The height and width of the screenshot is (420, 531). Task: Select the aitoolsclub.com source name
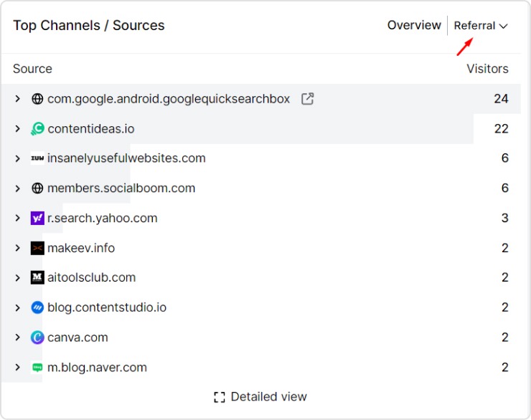[91, 278]
